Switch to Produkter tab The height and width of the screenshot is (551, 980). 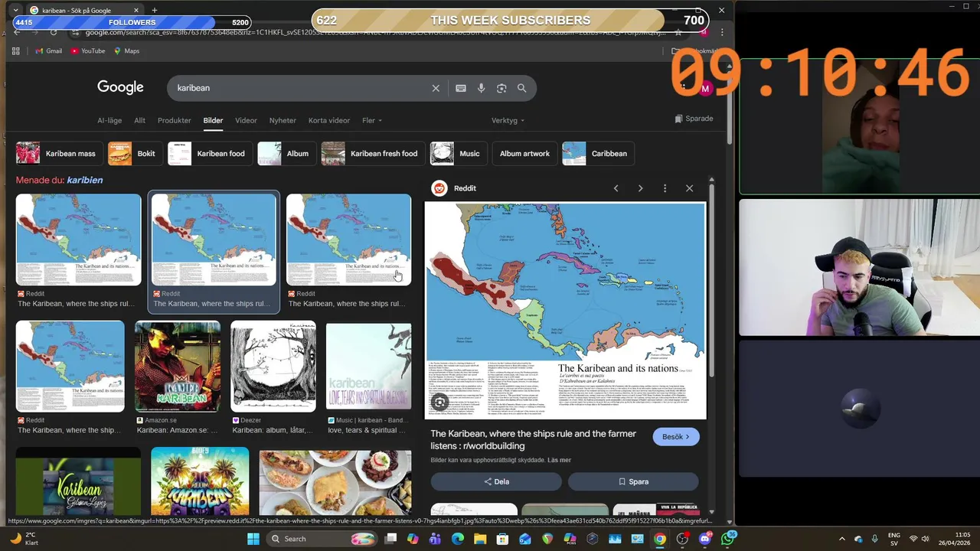[x=175, y=120]
